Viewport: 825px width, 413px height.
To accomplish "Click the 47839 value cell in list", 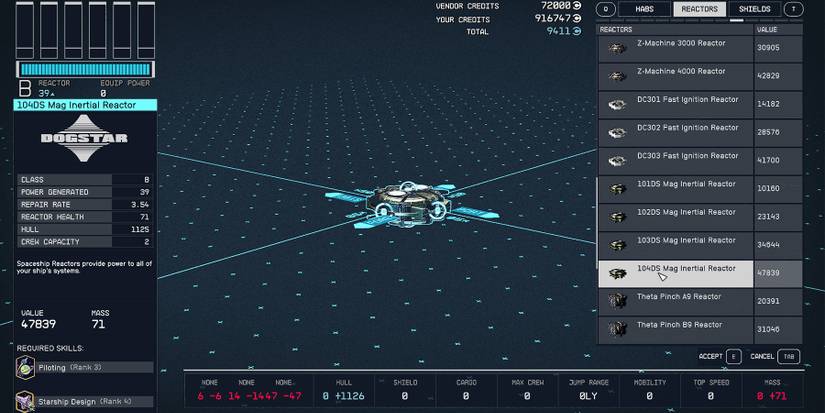I will 778,274.
